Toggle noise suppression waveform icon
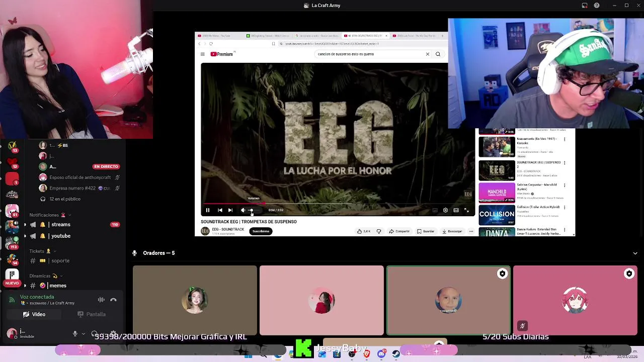Viewport: 644px width, 362px height. coord(101,300)
